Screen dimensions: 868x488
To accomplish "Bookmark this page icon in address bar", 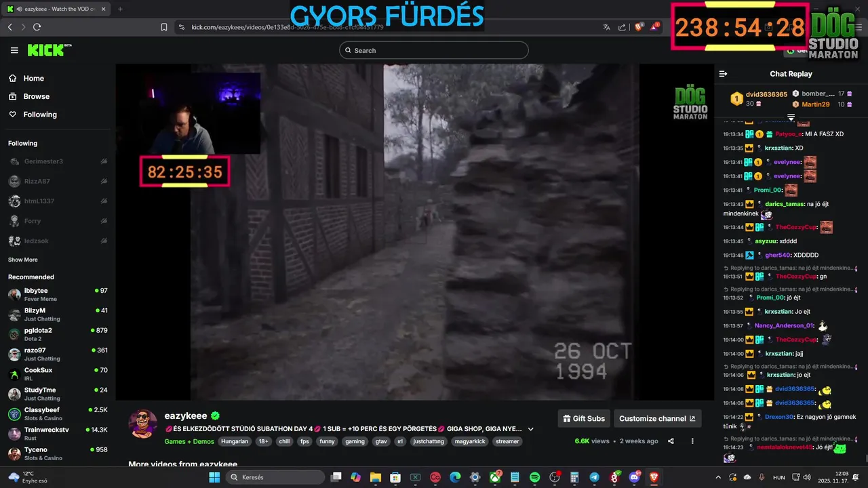I will [164, 27].
